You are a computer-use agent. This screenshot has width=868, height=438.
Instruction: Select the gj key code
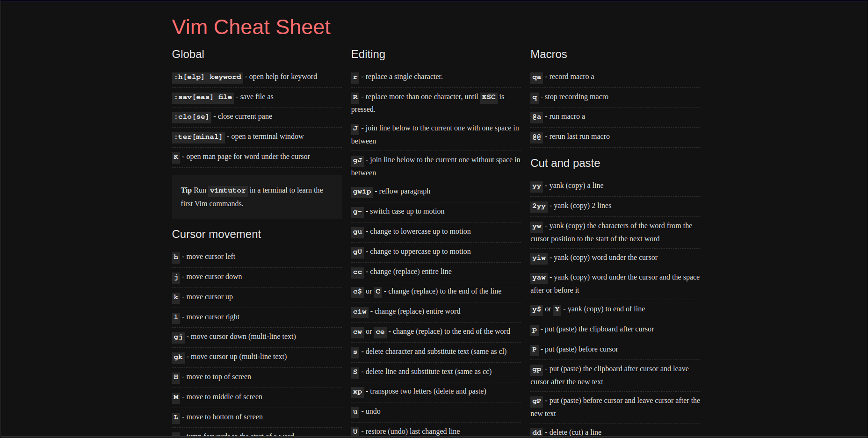tap(178, 337)
